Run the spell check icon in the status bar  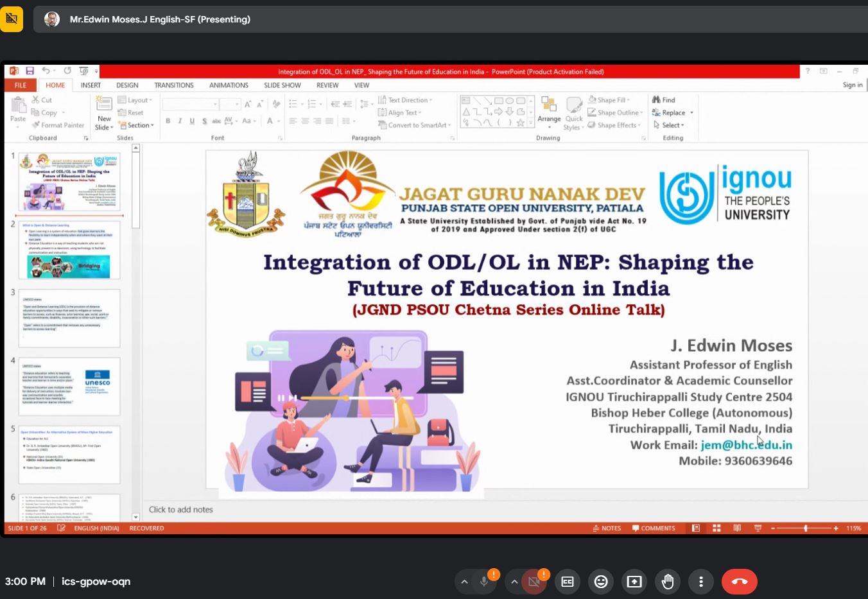[x=61, y=528]
